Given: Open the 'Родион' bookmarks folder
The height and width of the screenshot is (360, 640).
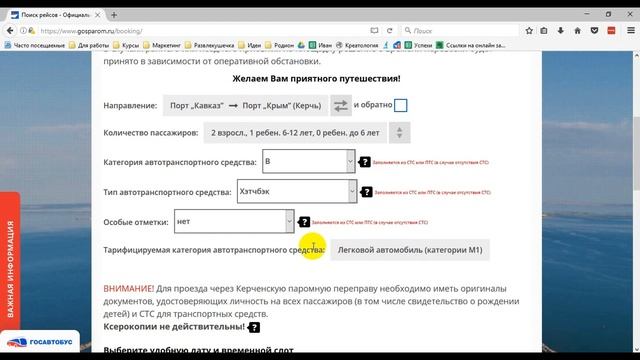Looking at the screenshot, I should click(x=280, y=45).
